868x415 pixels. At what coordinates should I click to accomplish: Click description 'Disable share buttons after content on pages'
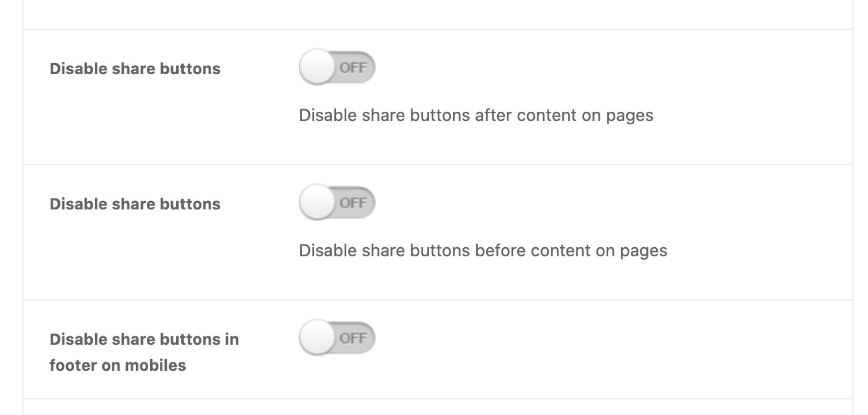pos(476,116)
